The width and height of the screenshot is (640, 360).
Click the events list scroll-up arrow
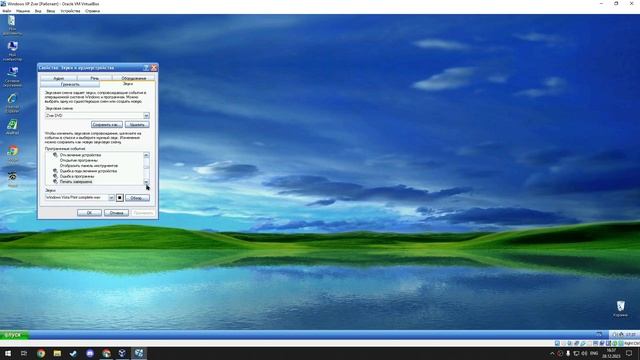tap(146, 155)
